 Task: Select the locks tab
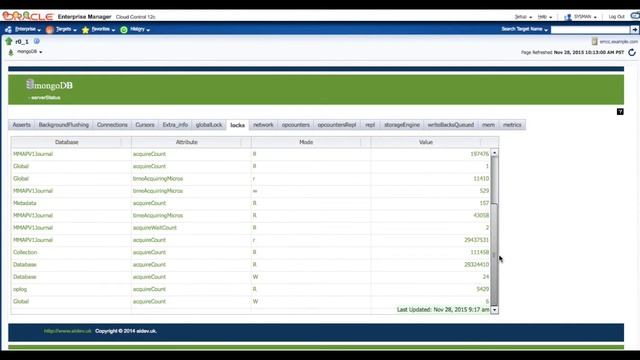(x=238, y=125)
